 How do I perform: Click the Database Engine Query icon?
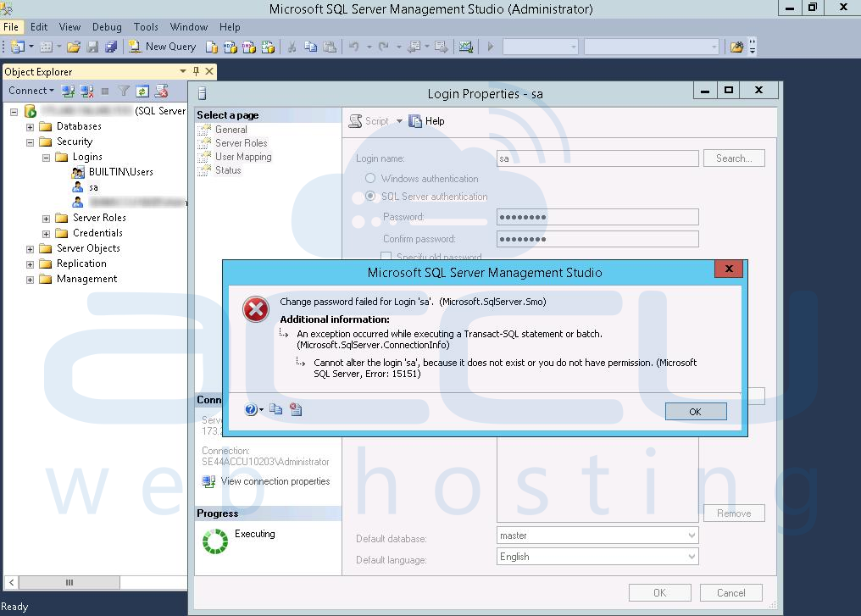click(211, 47)
